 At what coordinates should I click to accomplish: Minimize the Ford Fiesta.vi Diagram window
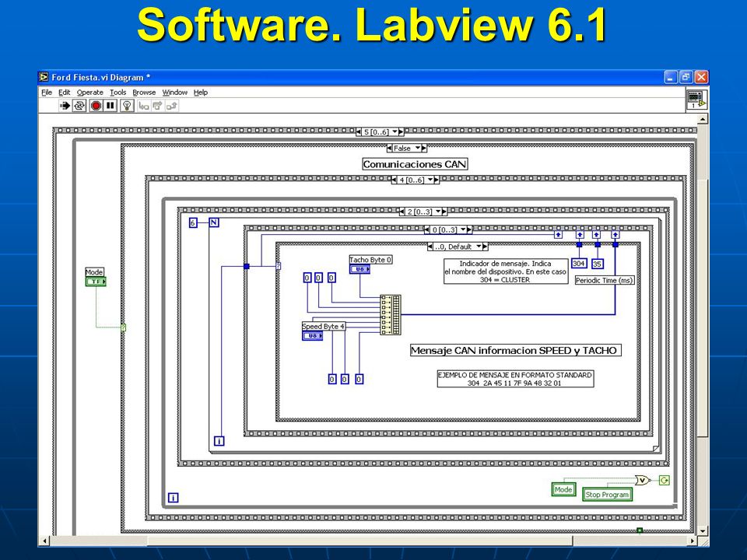(x=671, y=77)
